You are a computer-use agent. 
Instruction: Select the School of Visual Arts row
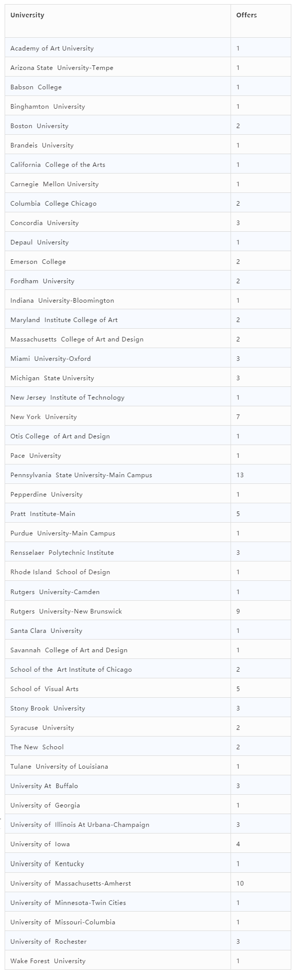click(148, 689)
